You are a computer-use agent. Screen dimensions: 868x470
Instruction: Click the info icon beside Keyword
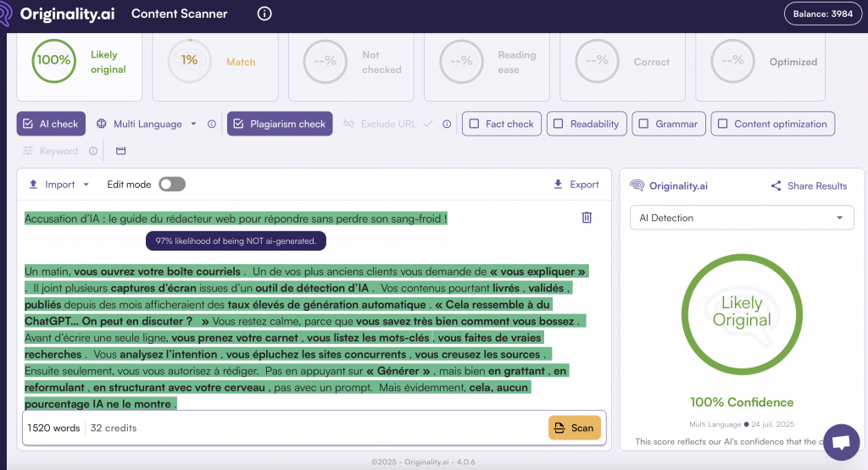pyautogui.click(x=93, y=151)
